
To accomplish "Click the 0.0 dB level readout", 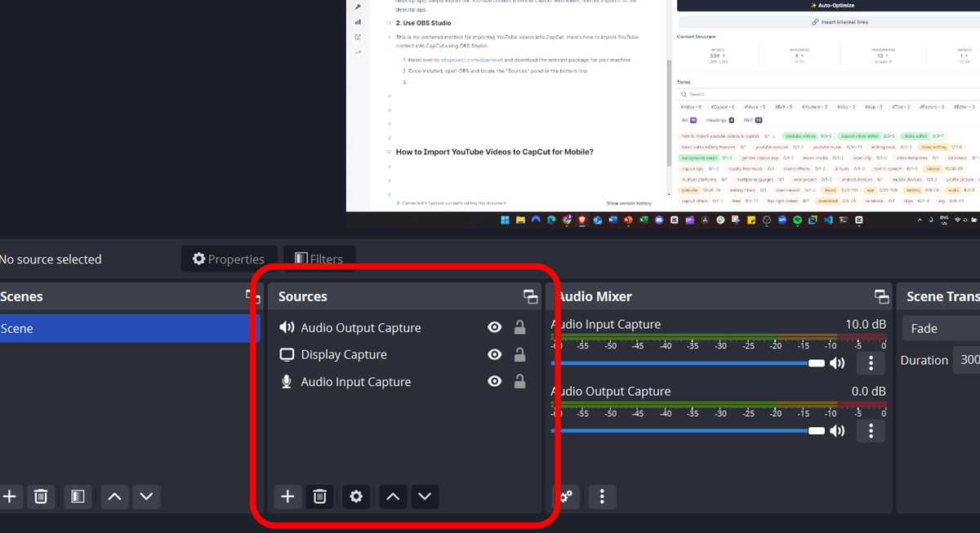I will pyautogui.click(x=869, y=391).
